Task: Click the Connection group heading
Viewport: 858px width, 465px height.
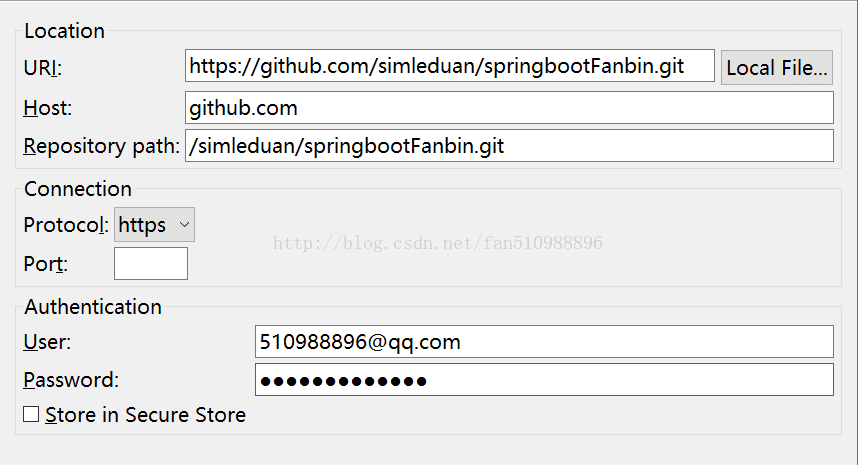Action: pos(78,189)
